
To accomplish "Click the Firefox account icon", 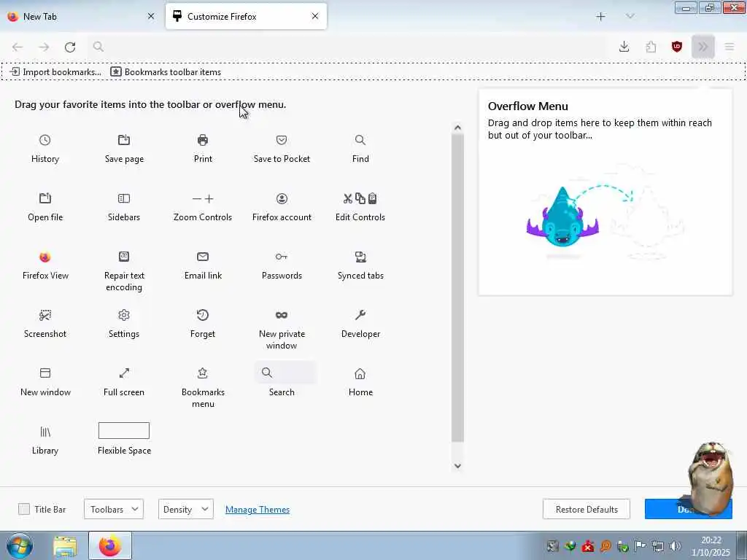I will (282, 198).
